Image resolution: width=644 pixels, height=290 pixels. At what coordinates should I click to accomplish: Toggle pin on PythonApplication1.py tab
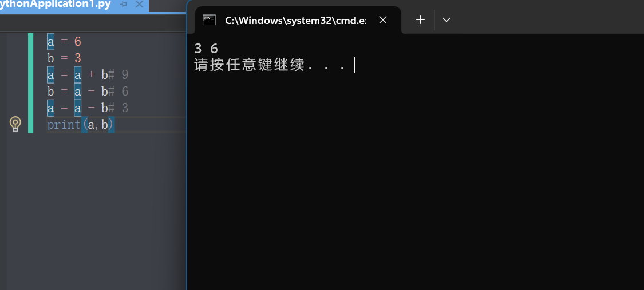pos(124,5)
